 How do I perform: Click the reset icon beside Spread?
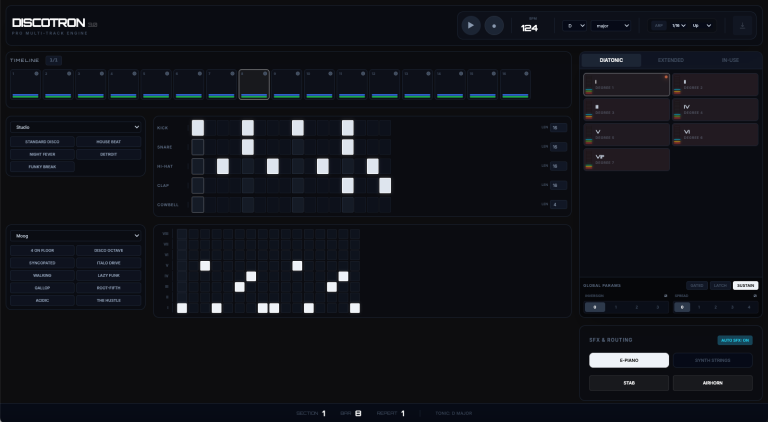755,296
